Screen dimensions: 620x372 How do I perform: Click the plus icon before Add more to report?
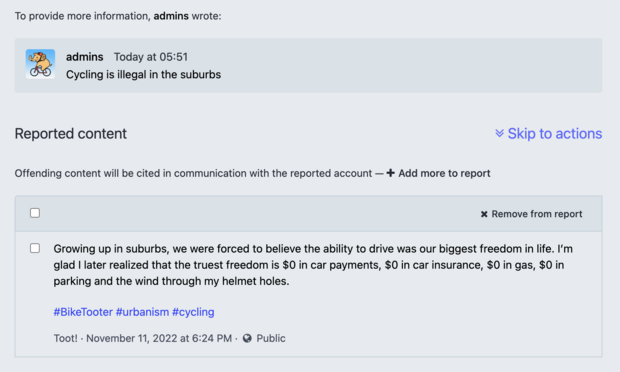(x=390, y=173)
